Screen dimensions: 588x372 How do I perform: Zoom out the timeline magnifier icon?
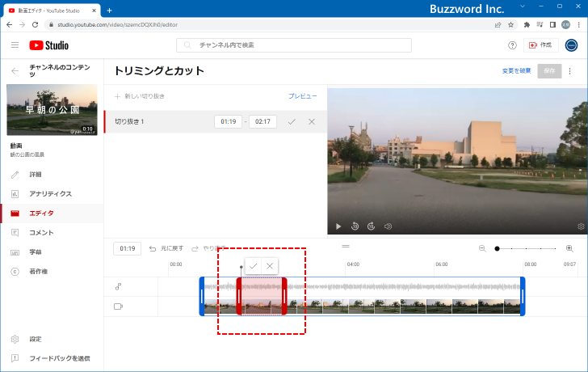[x=482, y=248]
